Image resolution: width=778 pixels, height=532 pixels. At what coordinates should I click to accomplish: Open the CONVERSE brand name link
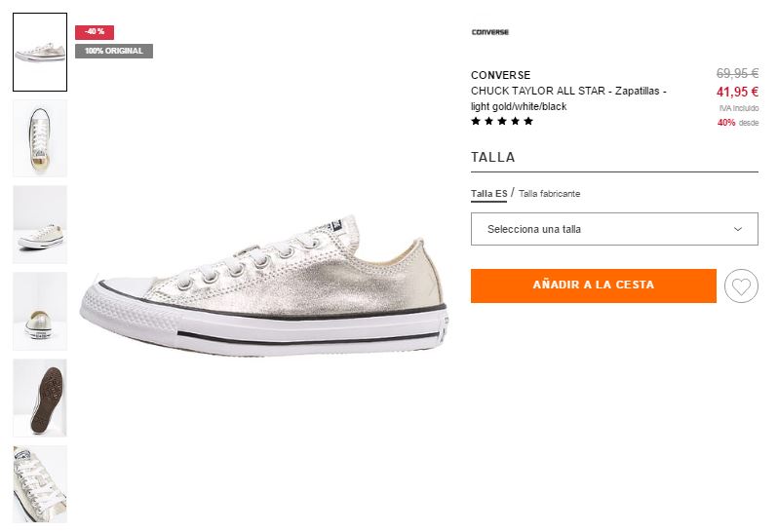click(x=500, y=75)
